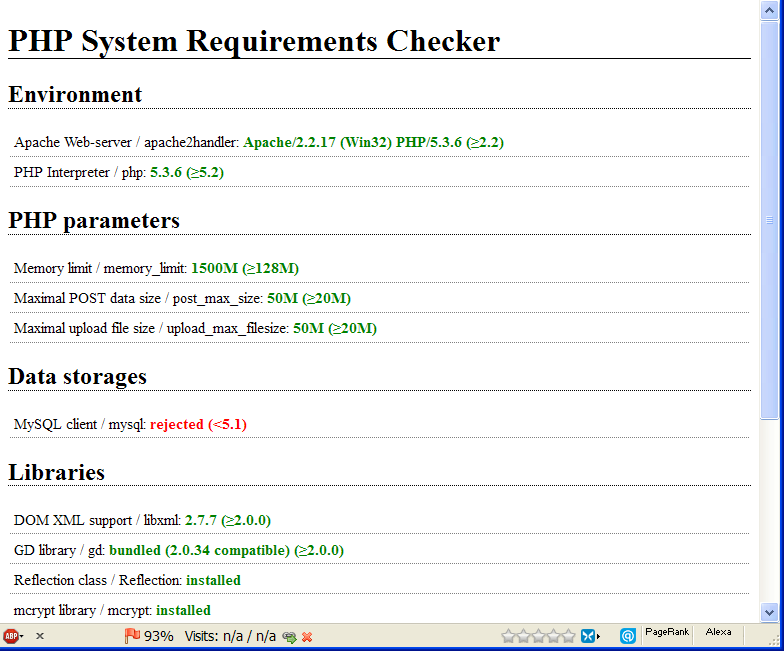The width and height of the screenshot is (784, 651).
Task: Click the PHP parameters section heading
Action: pyautogui.click(x=94, y=220)
